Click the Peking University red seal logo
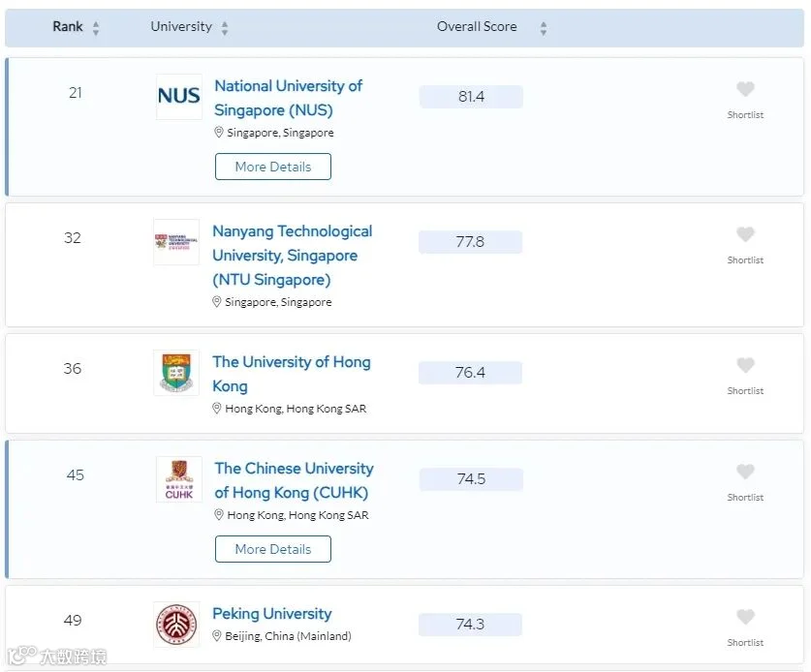811x672 pixels. (x=176, y=625)
